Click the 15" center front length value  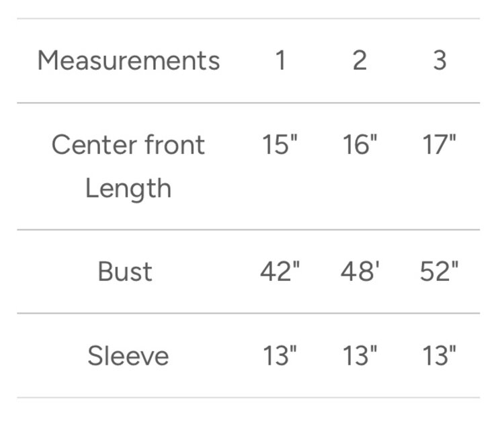pos(280,144)
